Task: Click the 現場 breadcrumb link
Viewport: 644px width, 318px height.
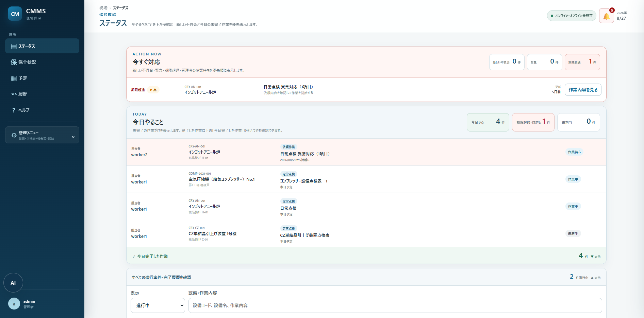Action: click(103, 7)
